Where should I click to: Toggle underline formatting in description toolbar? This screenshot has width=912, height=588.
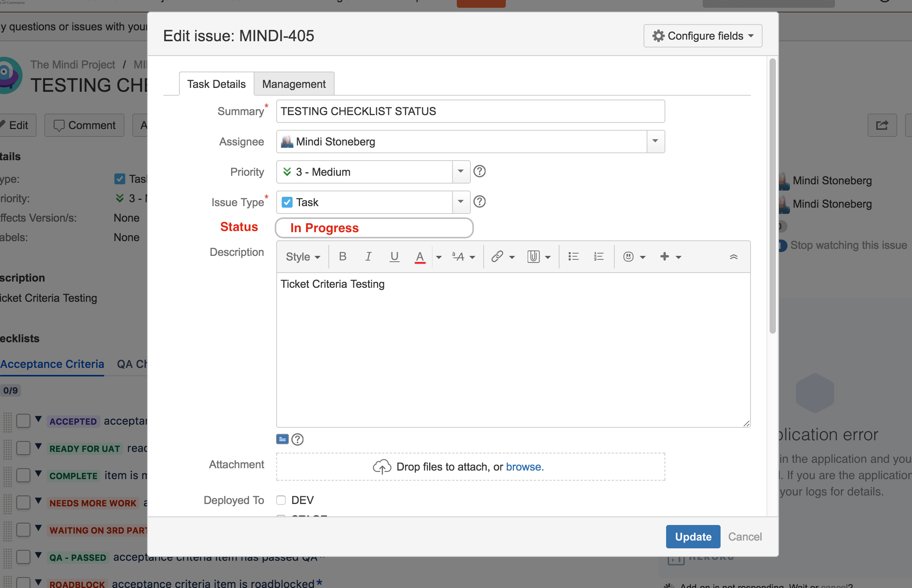click(x=394, y=257)
